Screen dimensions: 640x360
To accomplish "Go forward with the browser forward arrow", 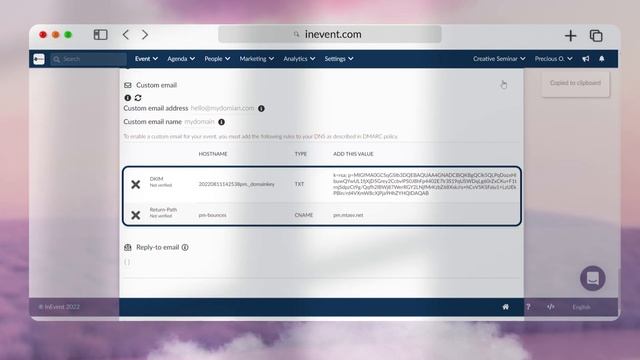I will pos(145,35).
